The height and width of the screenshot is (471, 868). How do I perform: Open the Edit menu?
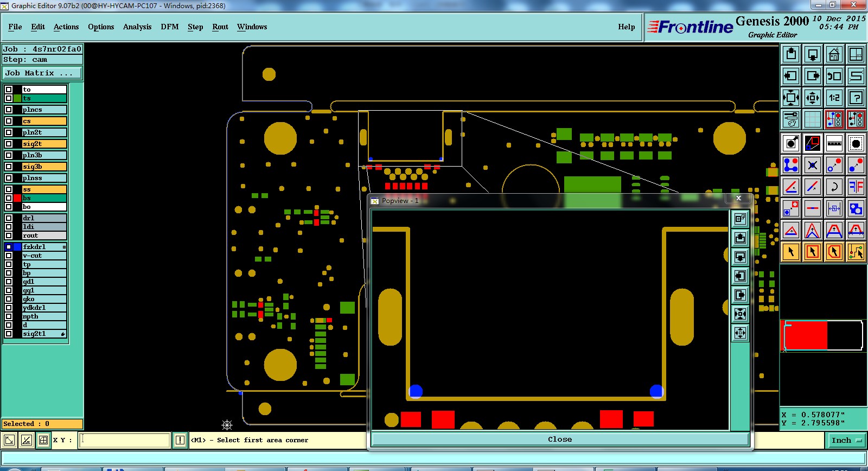coord(38,27)
